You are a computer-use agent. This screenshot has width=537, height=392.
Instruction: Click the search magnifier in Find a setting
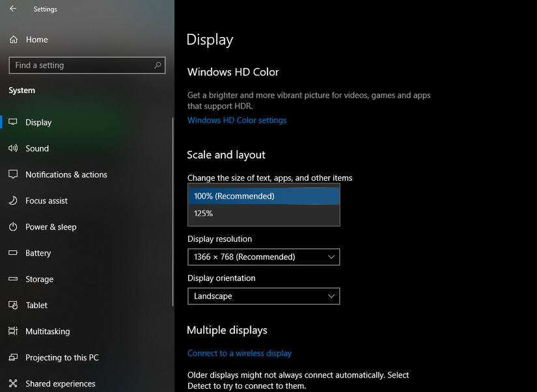157,65
